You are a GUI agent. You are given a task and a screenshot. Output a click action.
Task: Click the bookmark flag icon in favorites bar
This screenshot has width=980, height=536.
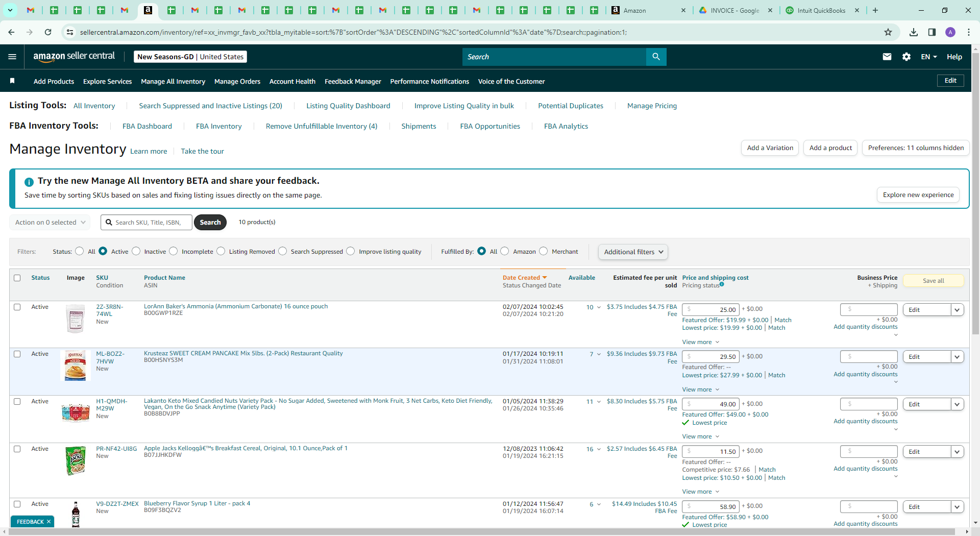tap(12, 81)
